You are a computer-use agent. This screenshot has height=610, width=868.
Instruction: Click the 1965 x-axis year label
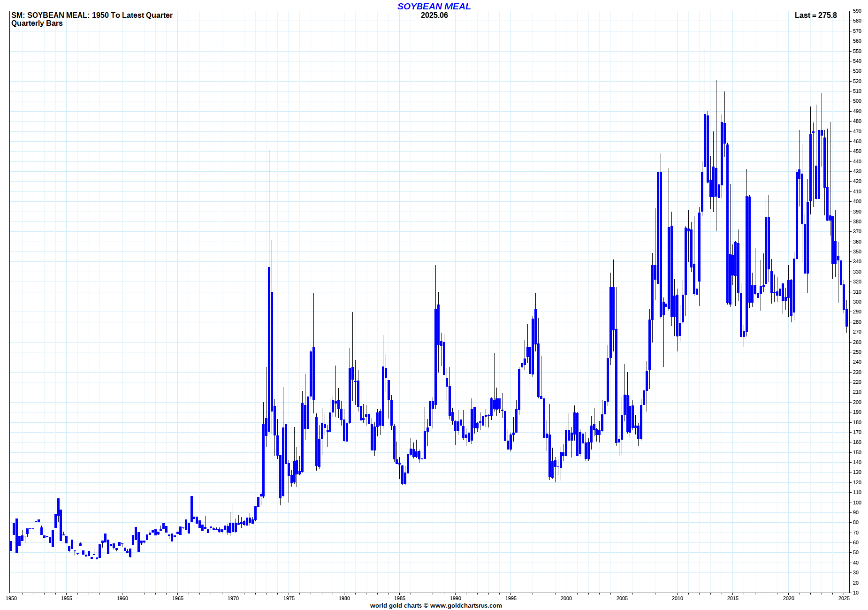(178, 598)
